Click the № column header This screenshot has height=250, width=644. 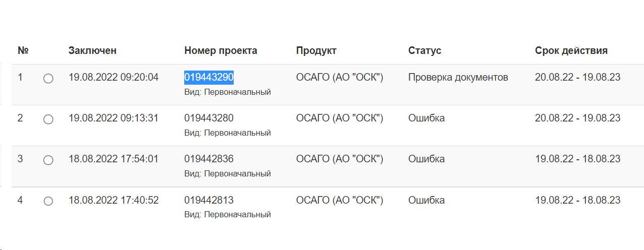point(23,50)
